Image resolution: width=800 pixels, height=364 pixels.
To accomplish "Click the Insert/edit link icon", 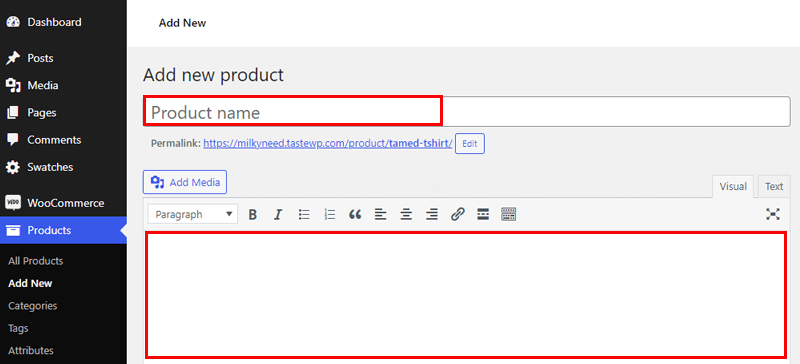I will (x=458, y=215).
